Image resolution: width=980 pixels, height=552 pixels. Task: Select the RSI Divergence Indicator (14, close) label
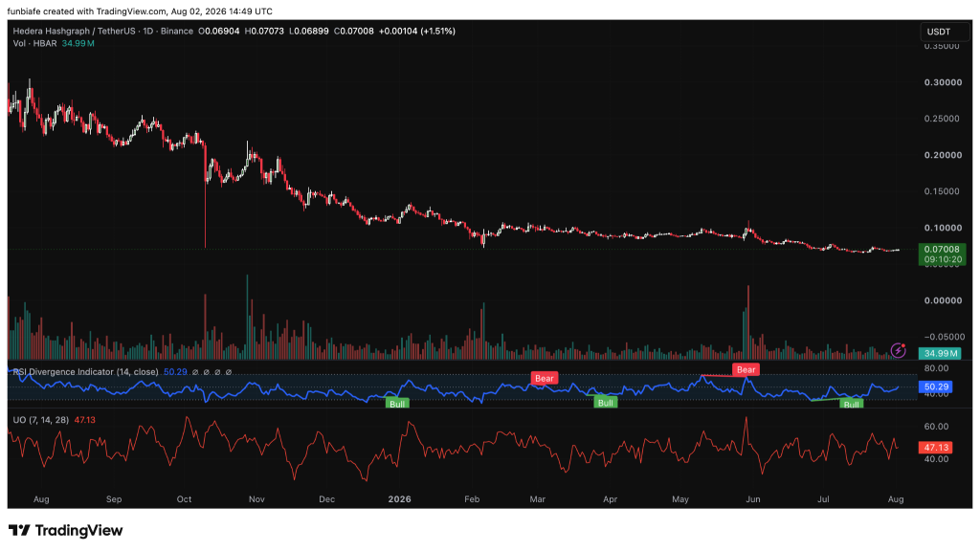85,371
